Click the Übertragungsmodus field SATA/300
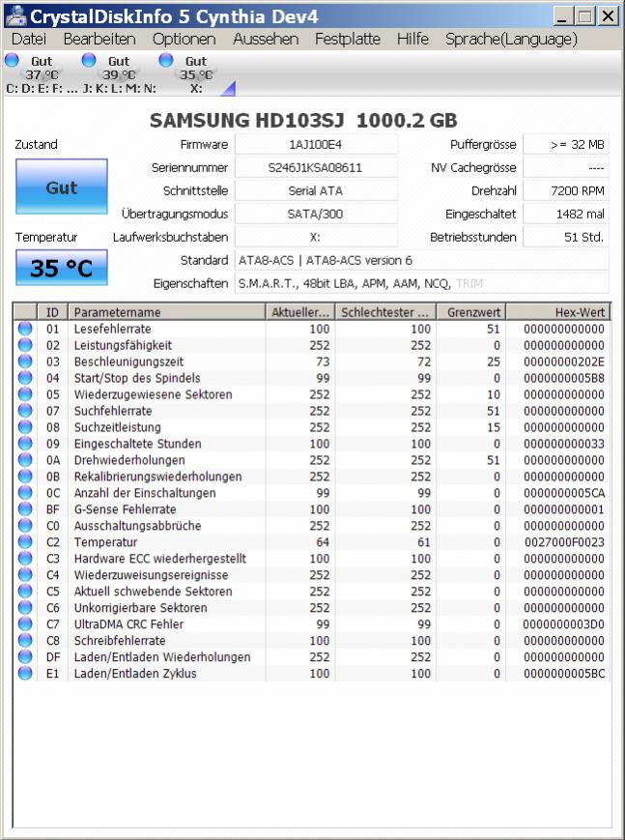625x840 pixels. pyautogui.click(x=316, y=214)
